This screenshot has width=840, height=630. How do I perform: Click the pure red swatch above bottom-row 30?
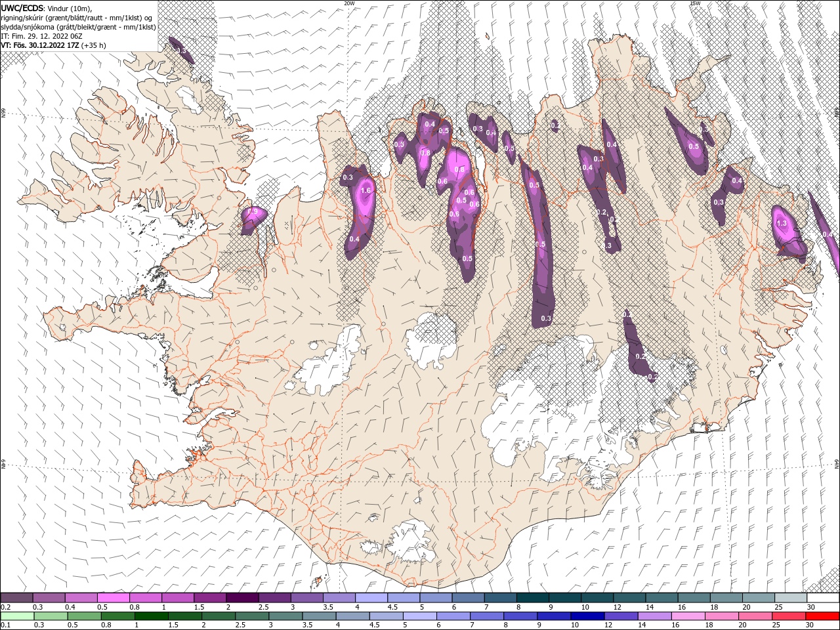pos(823,616)
